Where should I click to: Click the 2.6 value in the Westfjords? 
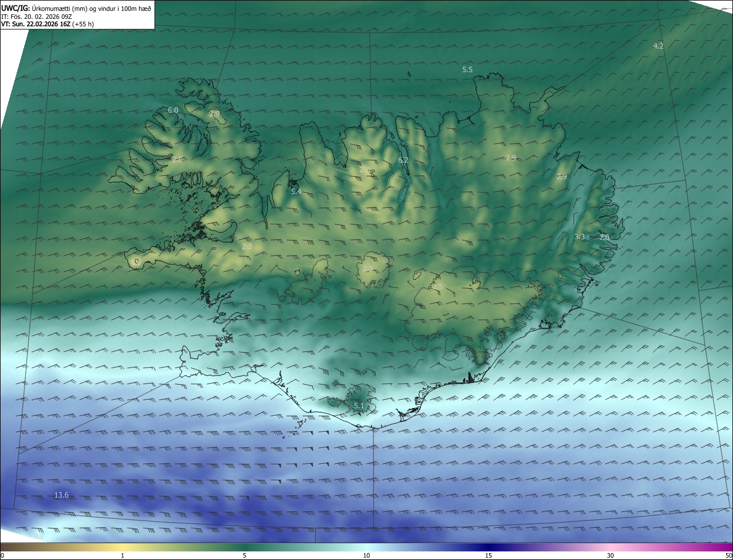[x=177, y=159]
